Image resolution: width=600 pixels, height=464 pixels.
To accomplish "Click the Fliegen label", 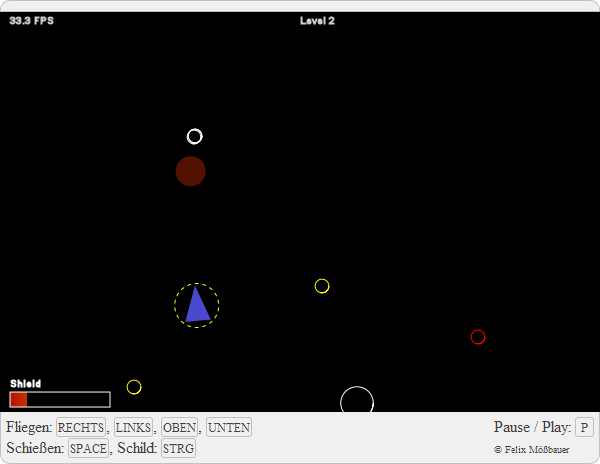I will pos(29,427).
